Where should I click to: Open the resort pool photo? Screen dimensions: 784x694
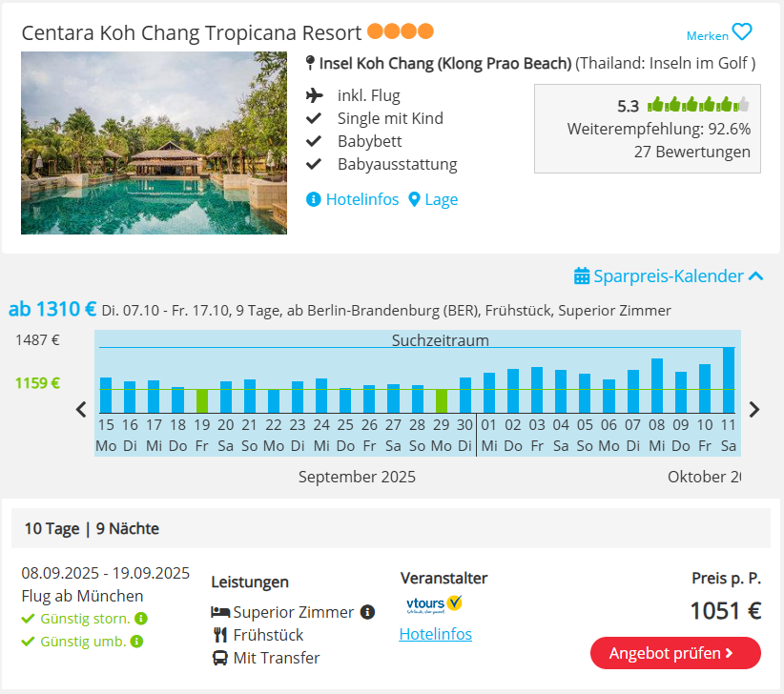point(154,143)
